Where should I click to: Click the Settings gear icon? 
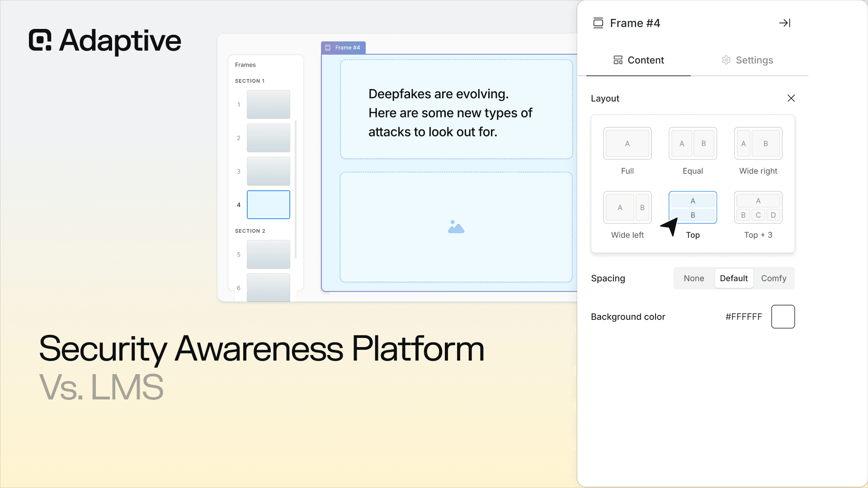click(726, 60)
